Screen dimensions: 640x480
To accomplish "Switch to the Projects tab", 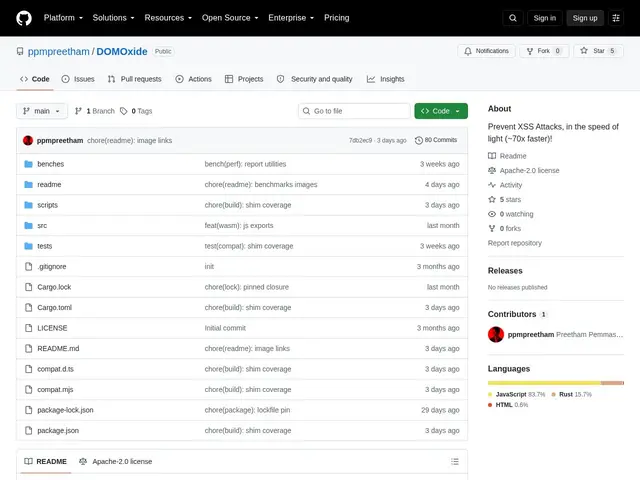I will pyautogui.click(x=244, y=79).
